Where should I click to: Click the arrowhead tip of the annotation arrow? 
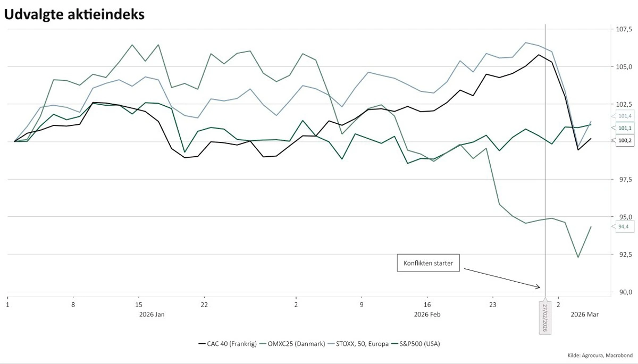coord(540,287)
